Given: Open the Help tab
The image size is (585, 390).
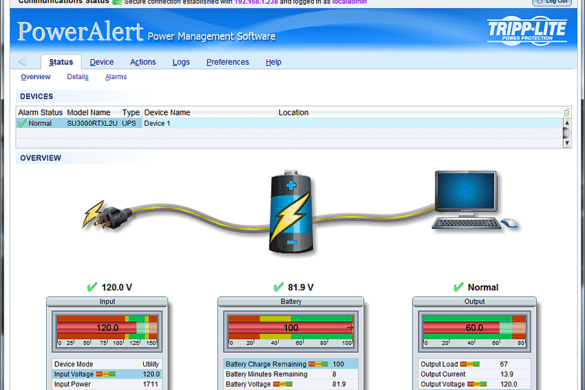Looking at the screenshot, I should pos(273,62).
